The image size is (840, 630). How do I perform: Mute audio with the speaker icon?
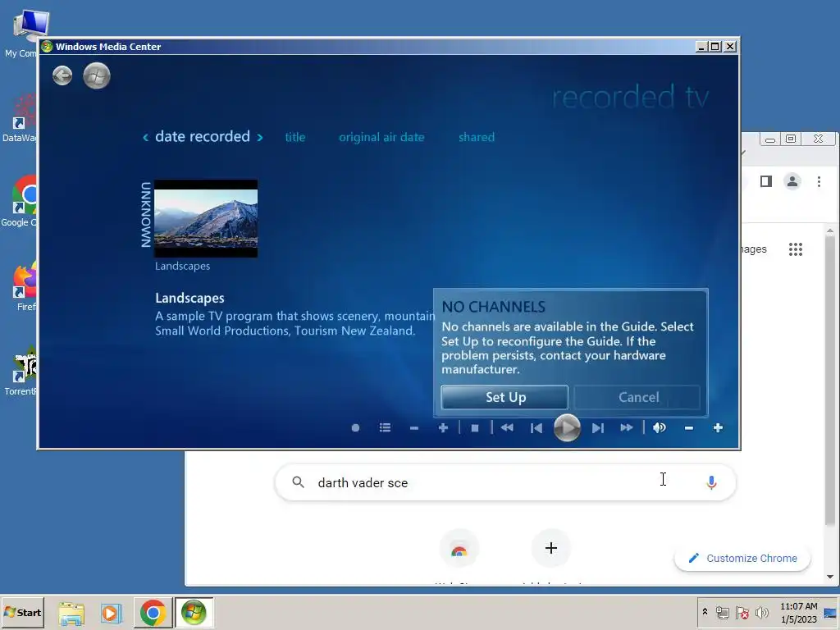click(660, 427)
